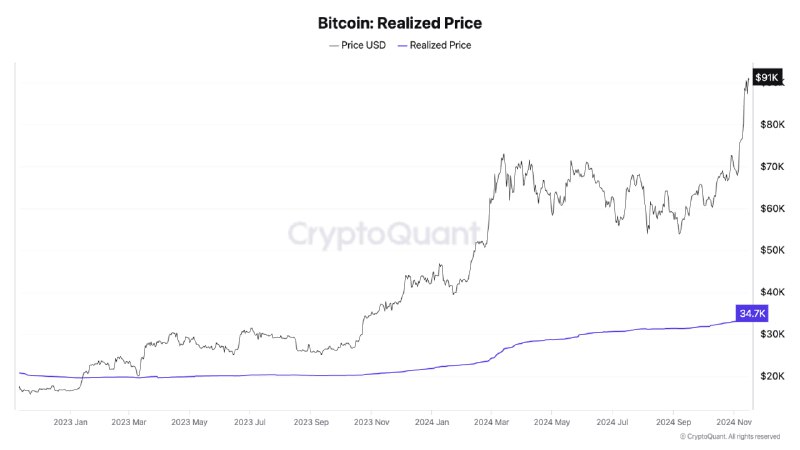Toggle the Realized Price legend entry
Image resolution: width=800 pixels, height=450 pixels.
coord(435,45)
